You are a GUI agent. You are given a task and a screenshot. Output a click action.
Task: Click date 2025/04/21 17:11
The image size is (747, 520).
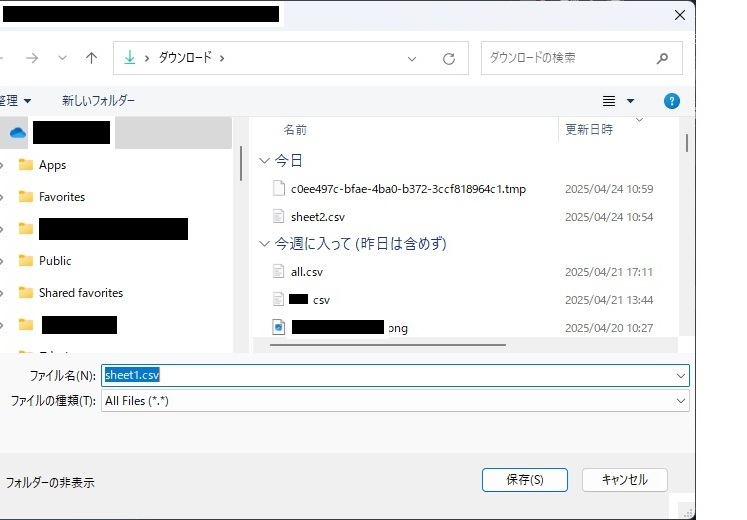click(609, 272)
